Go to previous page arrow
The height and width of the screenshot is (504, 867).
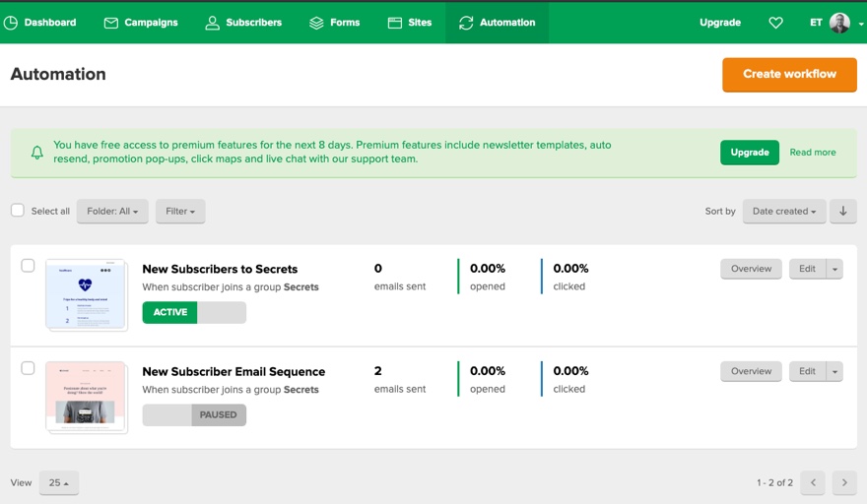pos(813,482)
